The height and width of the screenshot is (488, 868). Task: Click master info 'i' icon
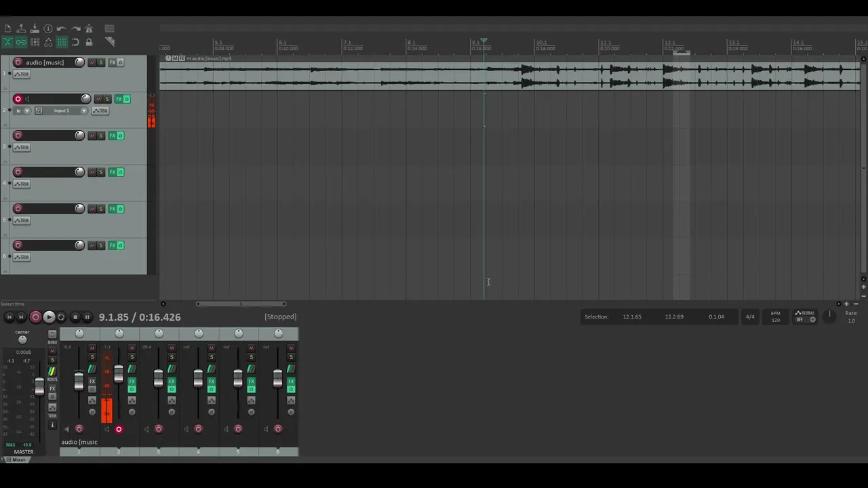pyautogui.click(x=52, y=425)
